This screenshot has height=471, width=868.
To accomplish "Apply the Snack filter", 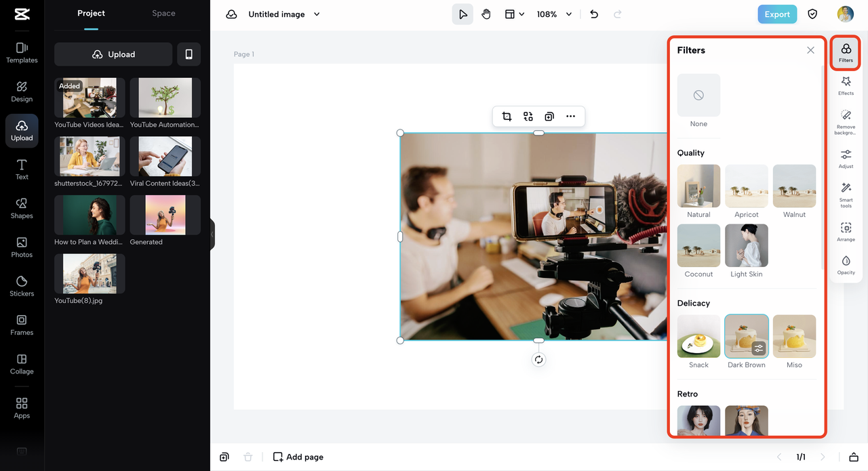I will pos(698,336).
